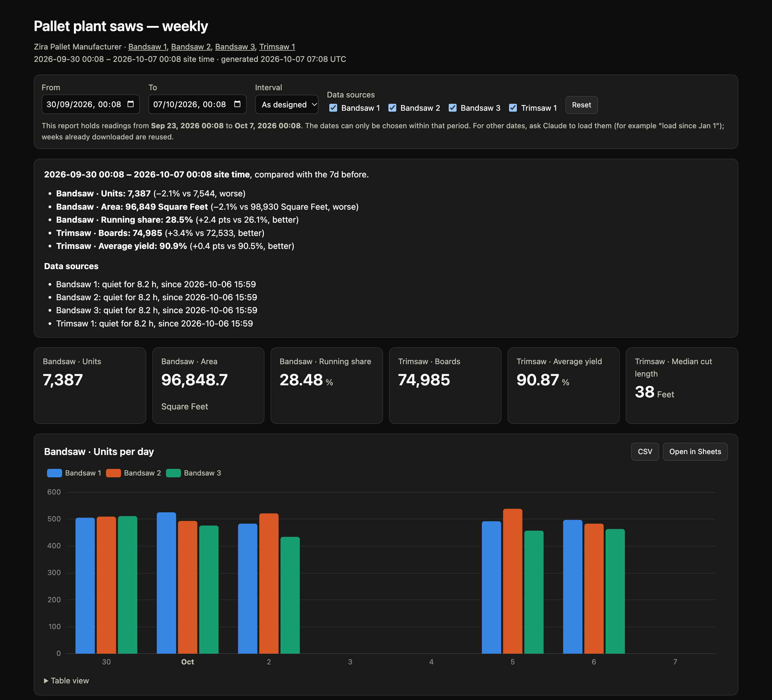The height and width of the screenshot is (700, 772).
Task: Click the blue Bandsaw 1 legend swatch
Action: click(54, 473)
